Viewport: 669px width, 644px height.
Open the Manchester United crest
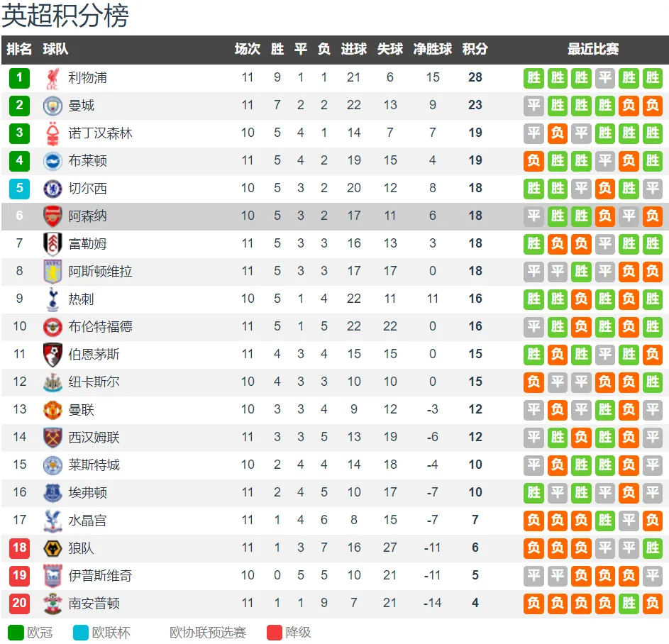(x=52, y=410)
